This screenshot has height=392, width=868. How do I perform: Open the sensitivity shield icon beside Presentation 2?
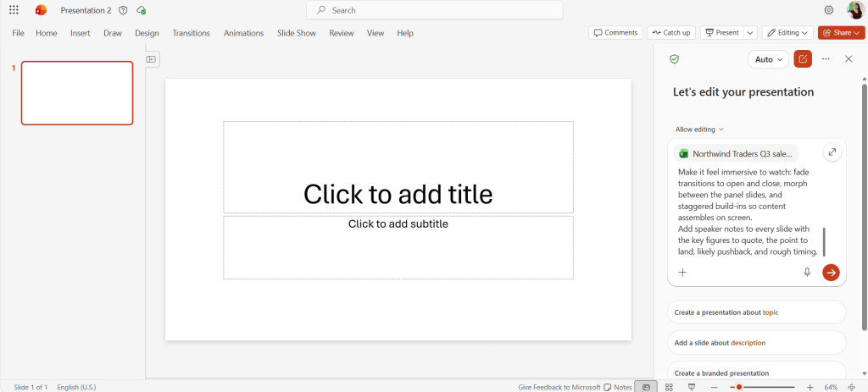124,10
